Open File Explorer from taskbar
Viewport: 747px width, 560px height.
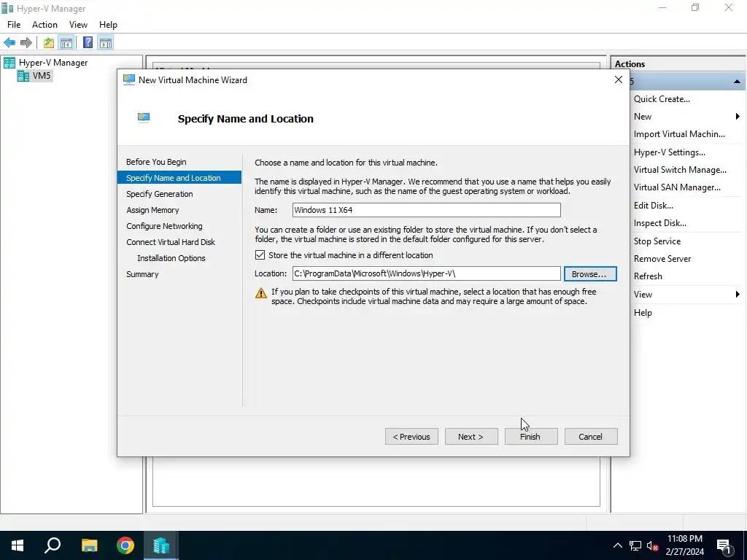click(x=89, y=545)
